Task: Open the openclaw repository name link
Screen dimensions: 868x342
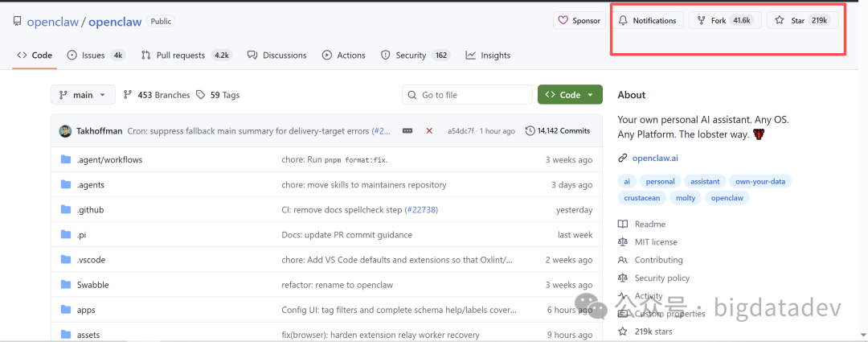Action: (x=115, y=23)
